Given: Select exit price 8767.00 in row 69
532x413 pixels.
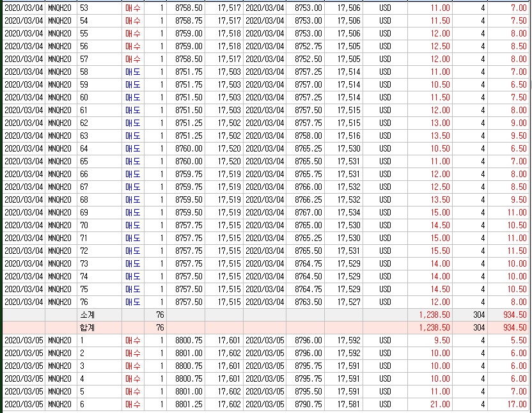Looking at the screenshot, I should 308,212.
